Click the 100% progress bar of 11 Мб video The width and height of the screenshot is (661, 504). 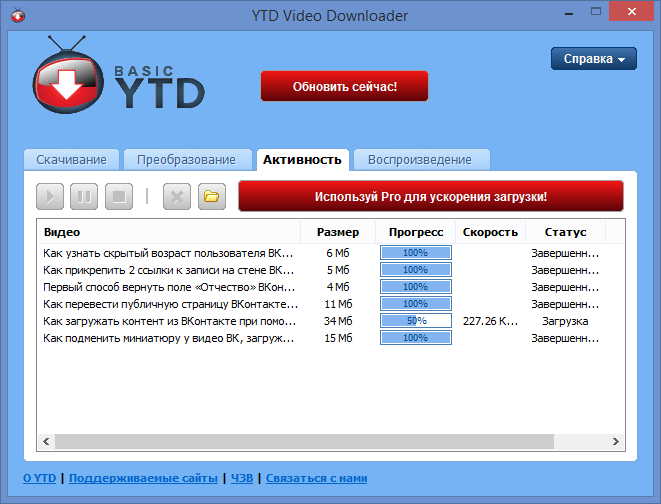(x=416, y=304)
